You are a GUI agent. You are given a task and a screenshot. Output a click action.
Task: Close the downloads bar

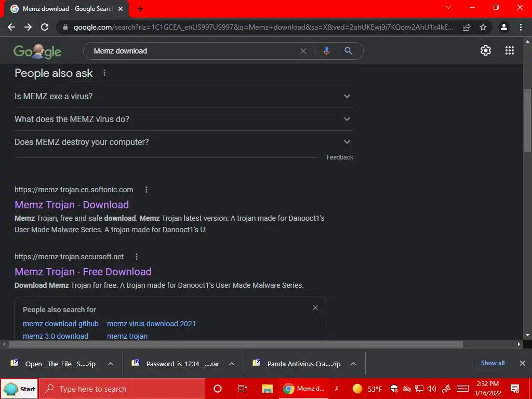pos(523,363)
